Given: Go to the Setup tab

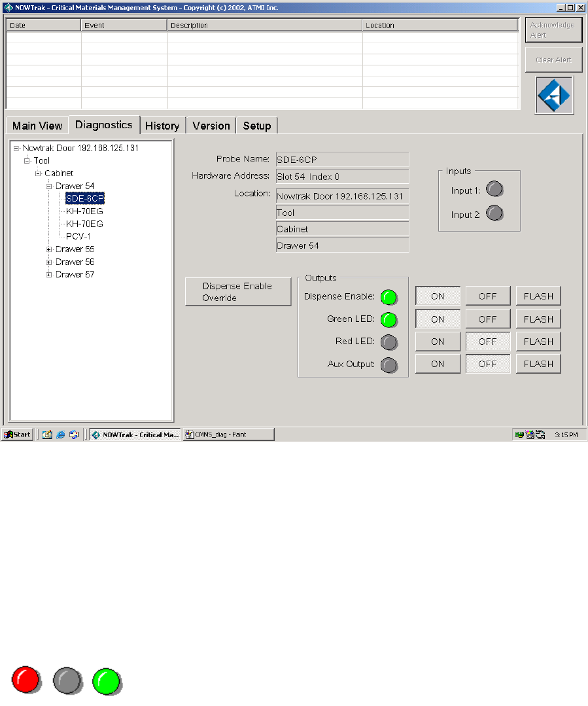Looking at the screenshot, I should tap(256, 126).
